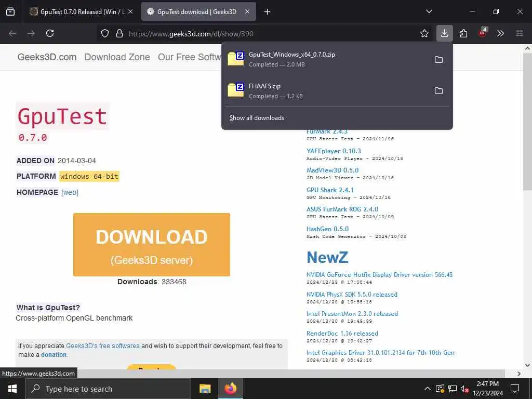
Task: Click the NewZ heading
Action: tap(327, 257)
